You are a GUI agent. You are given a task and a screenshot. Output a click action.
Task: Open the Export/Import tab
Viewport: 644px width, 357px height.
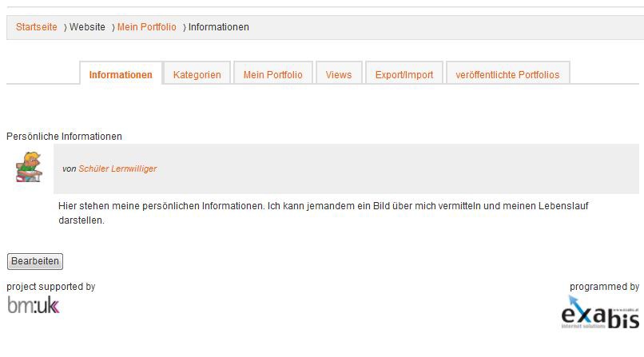click(x=404, y=73)
